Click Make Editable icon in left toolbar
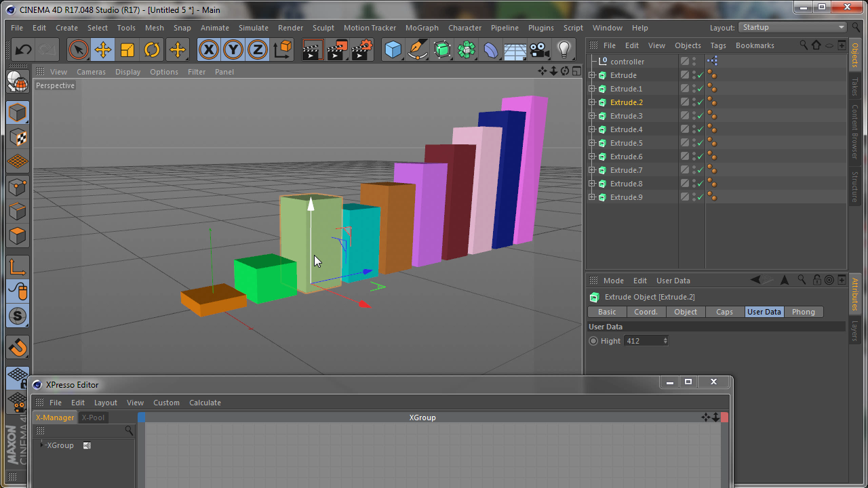Screen dimensions: 868x488 coord(18,81)
